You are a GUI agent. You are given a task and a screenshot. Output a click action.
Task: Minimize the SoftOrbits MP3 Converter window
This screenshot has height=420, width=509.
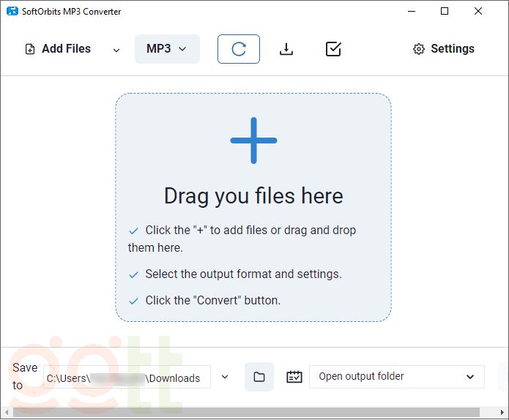(411, 11)
